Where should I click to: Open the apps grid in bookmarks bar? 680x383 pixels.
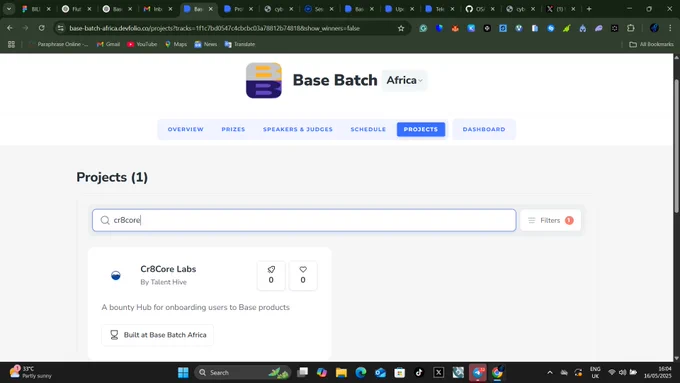11,44
